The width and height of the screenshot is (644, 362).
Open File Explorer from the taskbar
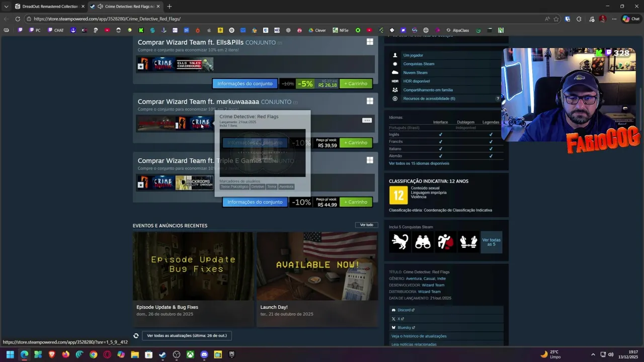click(135, 354)
